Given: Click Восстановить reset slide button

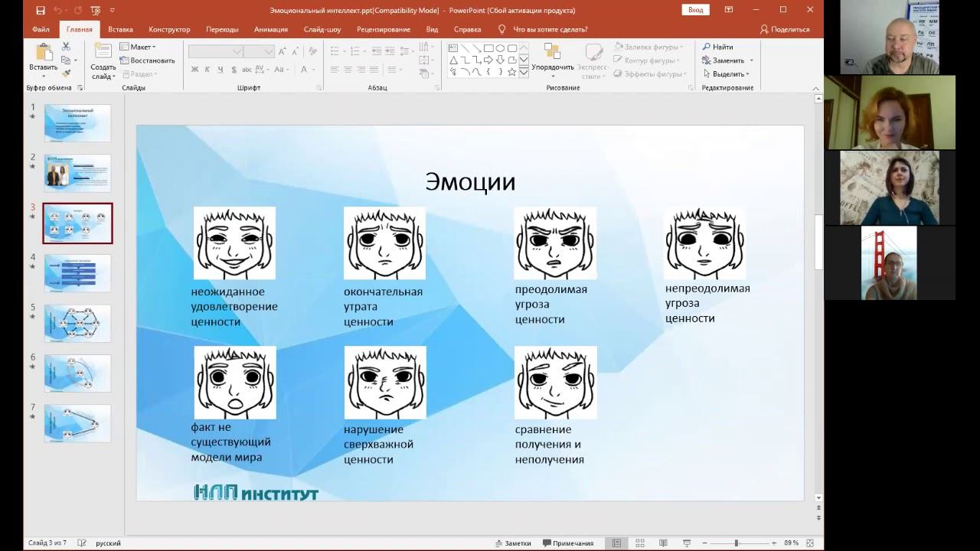Looking at the screenshot, I should (x=148, y=60).
